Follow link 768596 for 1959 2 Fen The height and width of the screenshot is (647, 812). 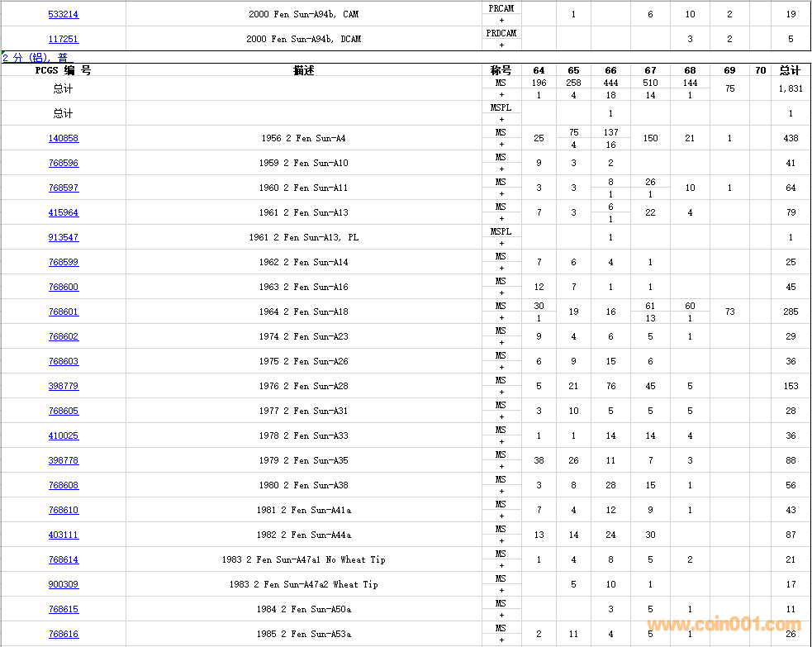click(x=64, y=163)
